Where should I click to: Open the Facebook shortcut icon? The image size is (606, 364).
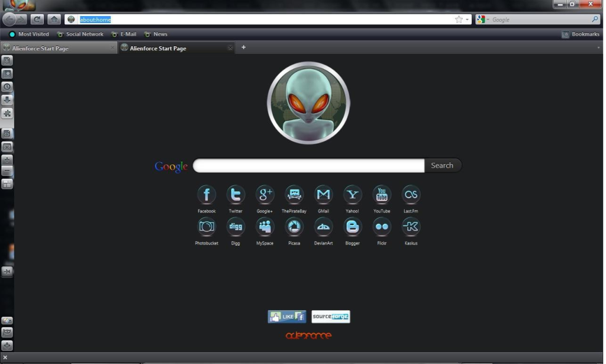[207, 195]
